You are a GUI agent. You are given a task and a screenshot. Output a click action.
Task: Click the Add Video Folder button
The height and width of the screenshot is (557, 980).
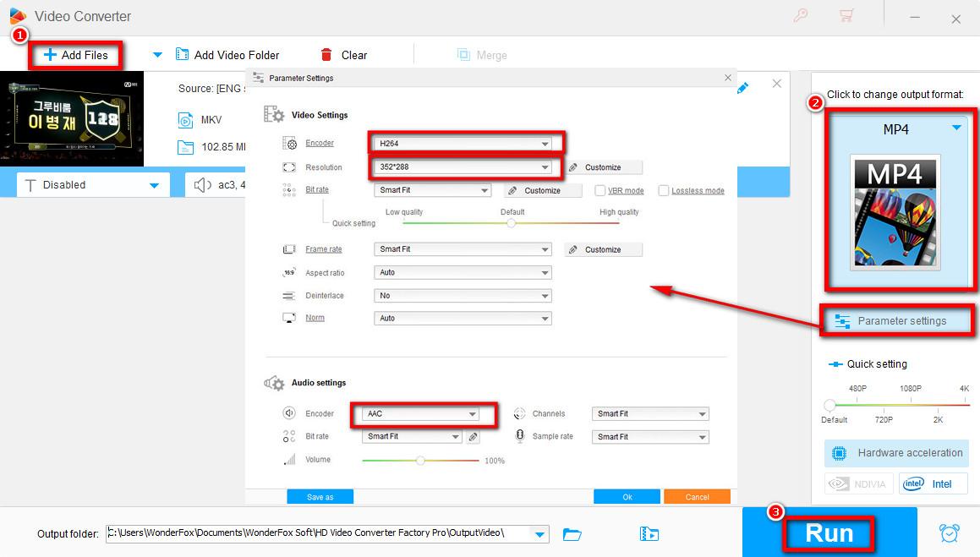tap(227, 55)
